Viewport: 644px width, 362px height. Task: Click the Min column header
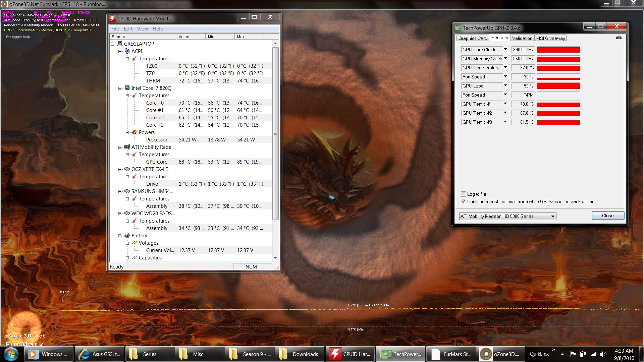(220, 37)
